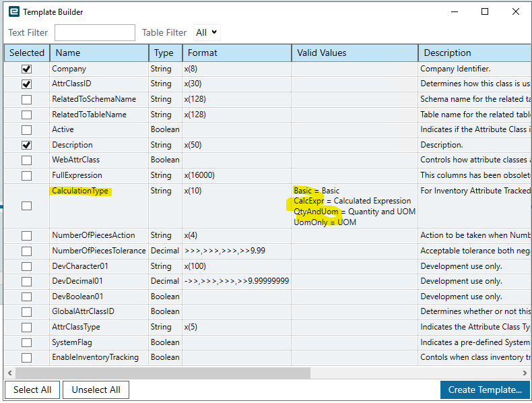Click the Valid Values column header
The image size is (532, 403).
coord(354,53)
